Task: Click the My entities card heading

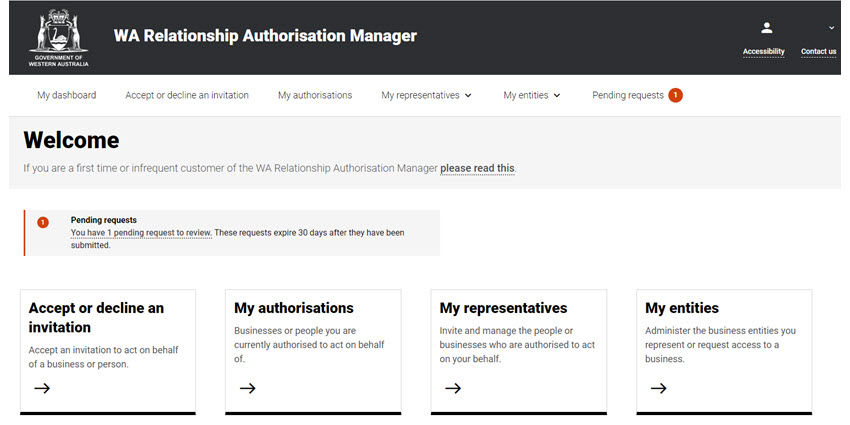Action: tap(682, 308)
